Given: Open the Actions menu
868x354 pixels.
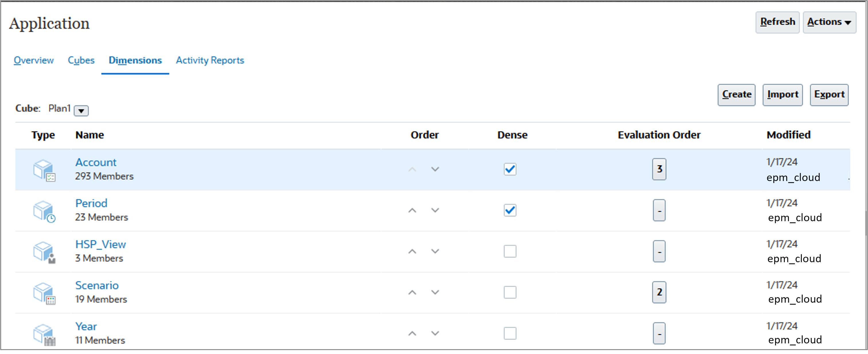Looking at the screenshot, I should (829, 22).
